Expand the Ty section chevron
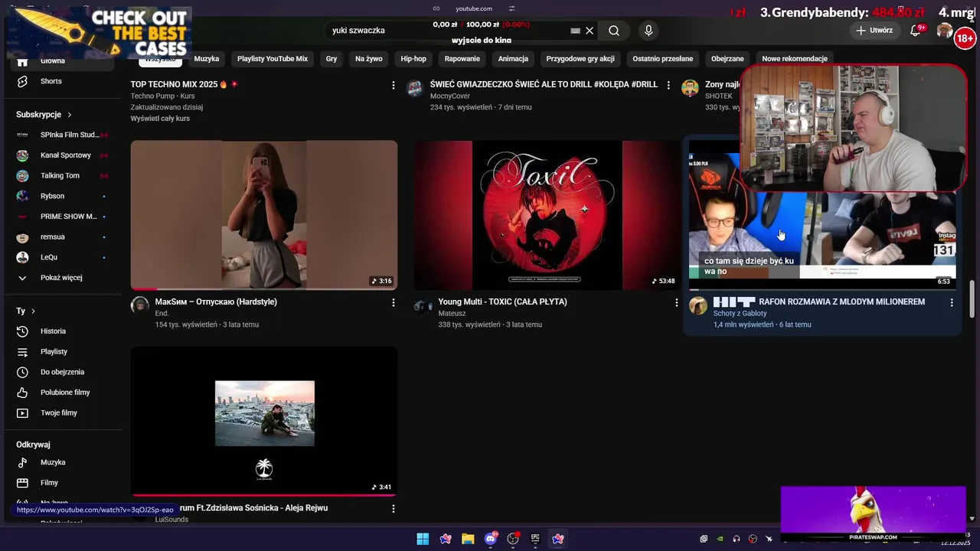 [x=33, y=311]
